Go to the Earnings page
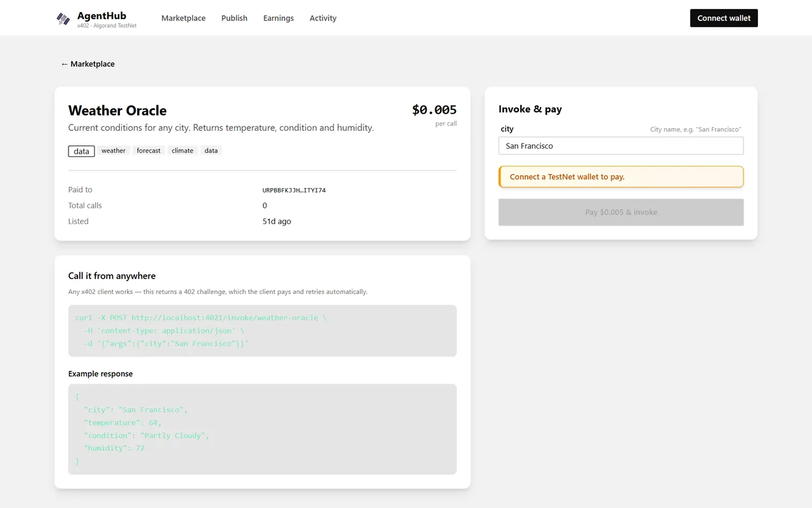 (278, 18)
